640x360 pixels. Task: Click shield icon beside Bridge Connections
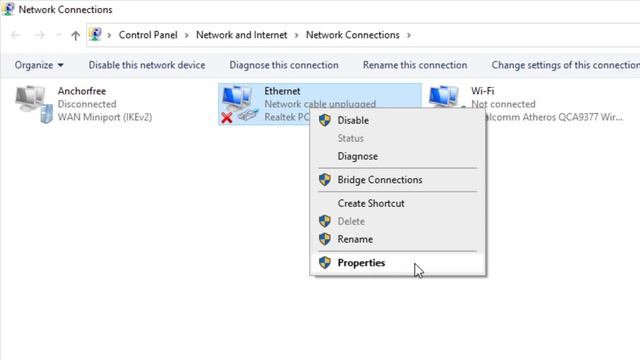(325, 180)
